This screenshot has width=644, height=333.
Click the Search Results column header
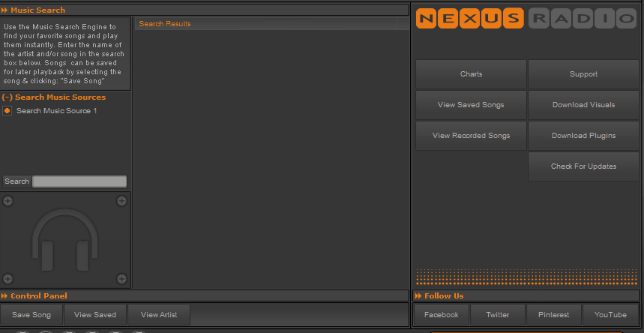[x=266, y=24]
